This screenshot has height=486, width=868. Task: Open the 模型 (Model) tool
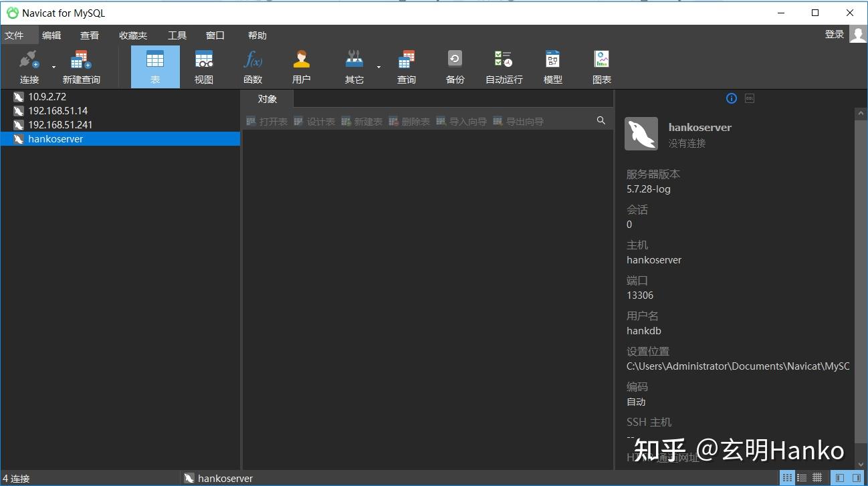tap(552, 66)
